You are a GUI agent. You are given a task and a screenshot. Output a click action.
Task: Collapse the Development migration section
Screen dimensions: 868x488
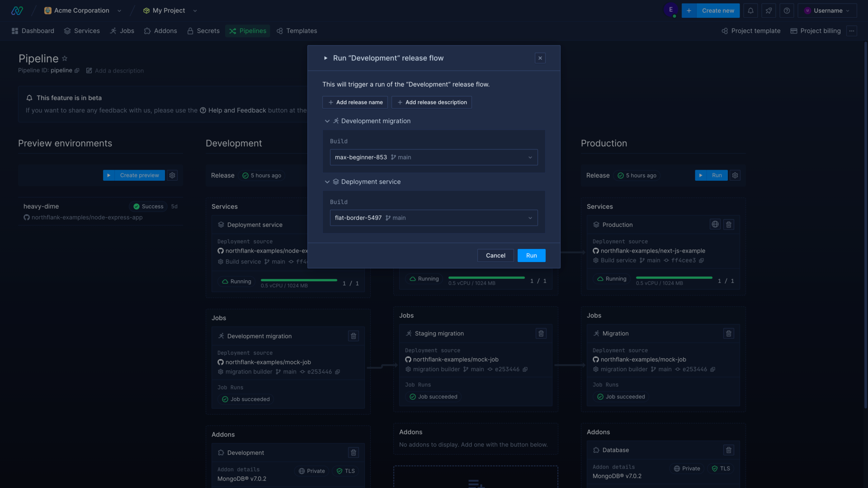point(327,121)
